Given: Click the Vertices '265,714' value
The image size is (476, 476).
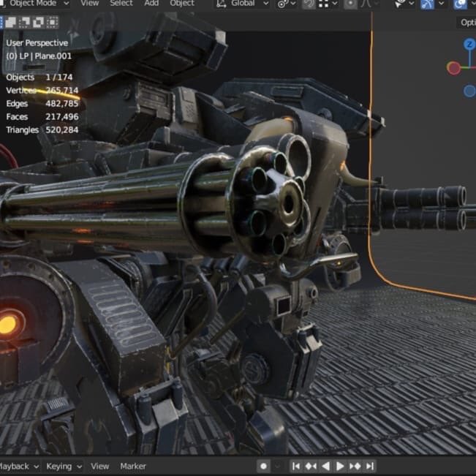Looking at the screenshot, I should click(x=62, y=90).
